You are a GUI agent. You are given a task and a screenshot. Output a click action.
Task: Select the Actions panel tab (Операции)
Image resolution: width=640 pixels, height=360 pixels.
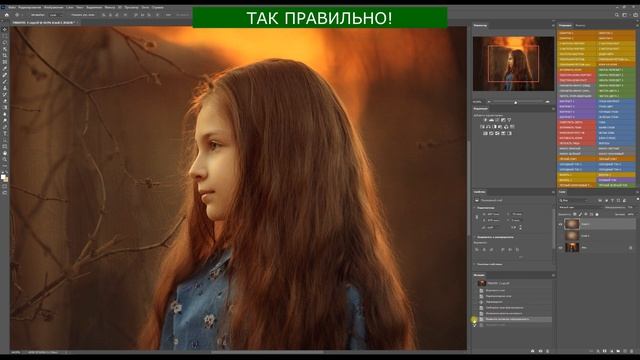coord(565,25)
